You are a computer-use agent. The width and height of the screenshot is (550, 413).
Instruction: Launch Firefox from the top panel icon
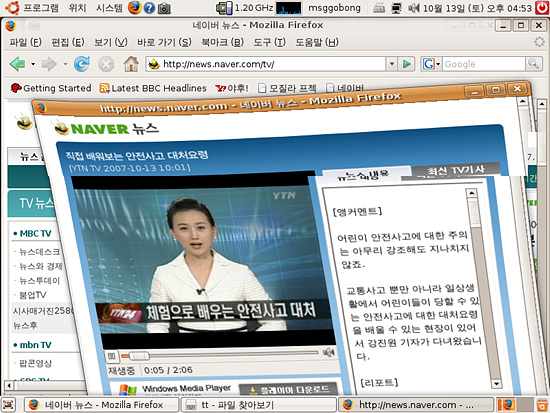pos(134,7)
